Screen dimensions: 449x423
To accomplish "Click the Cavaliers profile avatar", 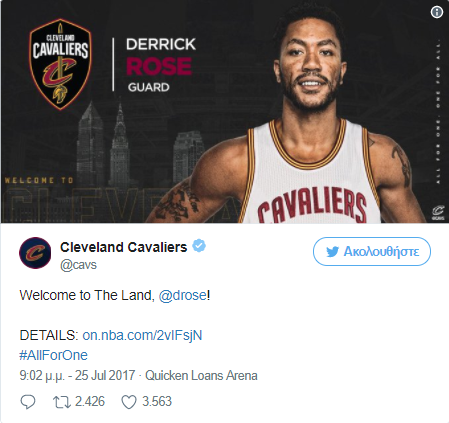I will [x=35, y=253].
